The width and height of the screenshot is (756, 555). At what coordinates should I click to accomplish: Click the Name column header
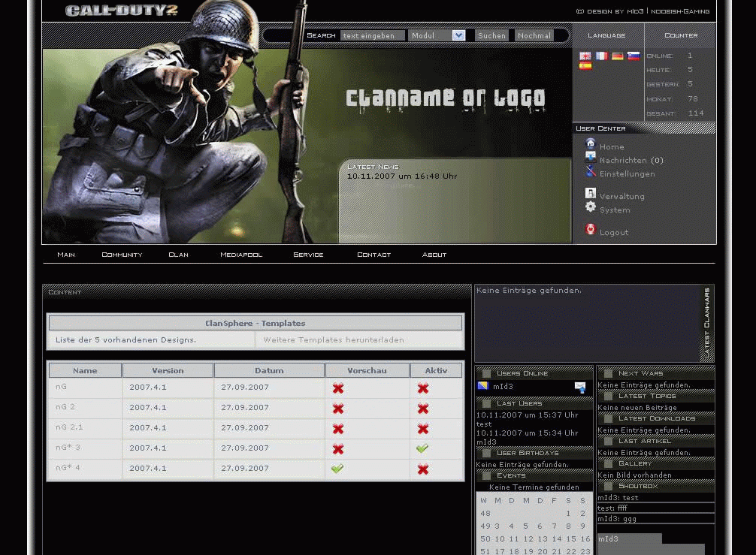click(x=85, y=370)
